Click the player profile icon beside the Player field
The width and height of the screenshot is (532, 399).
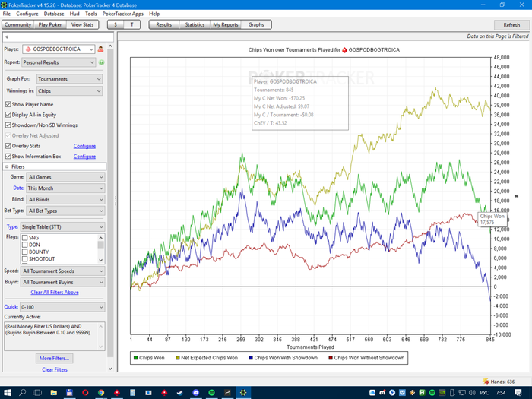(x=101, y=49)
